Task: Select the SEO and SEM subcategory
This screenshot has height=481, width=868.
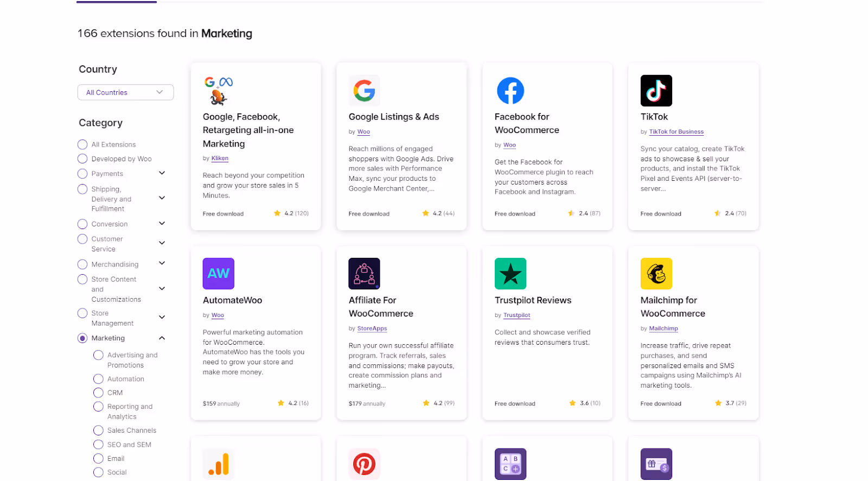Action: coord(98,444)
